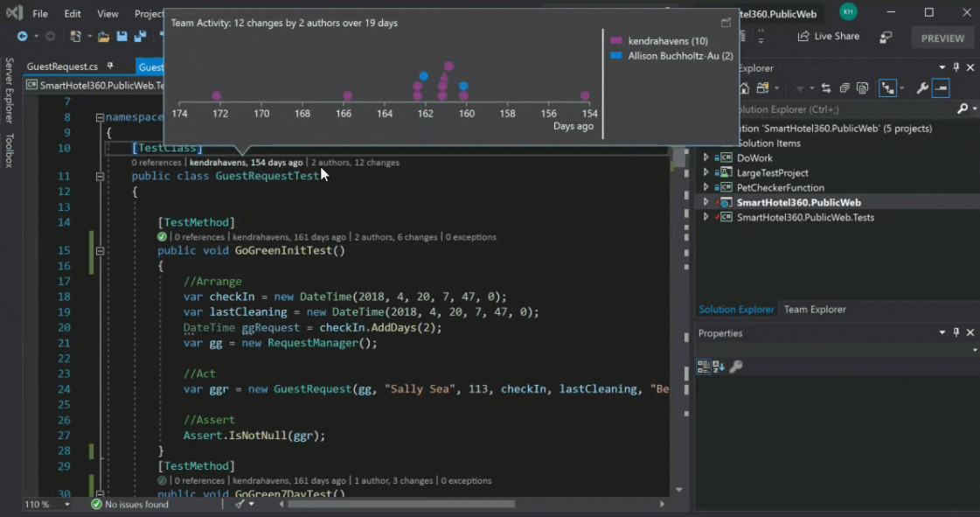Open Properties wrench icon in Solution Explorer

point(921,88)
